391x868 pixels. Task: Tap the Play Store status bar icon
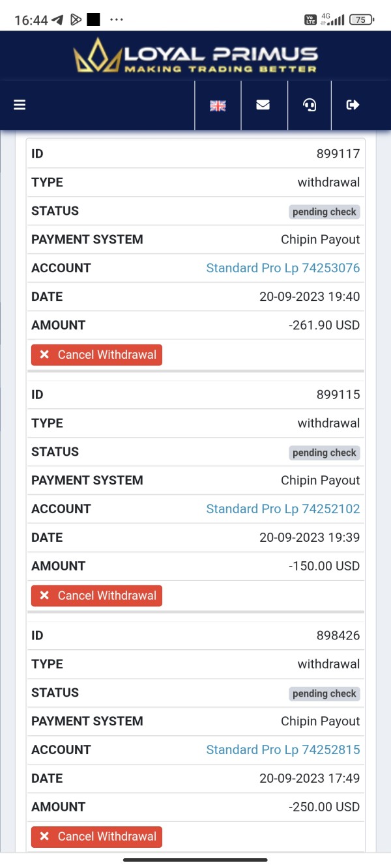pos(76,20)
